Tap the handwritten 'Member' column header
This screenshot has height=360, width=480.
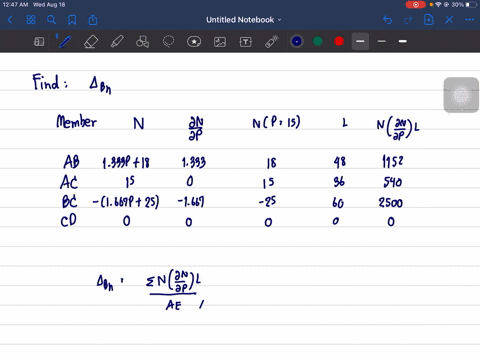coord(77,121)
